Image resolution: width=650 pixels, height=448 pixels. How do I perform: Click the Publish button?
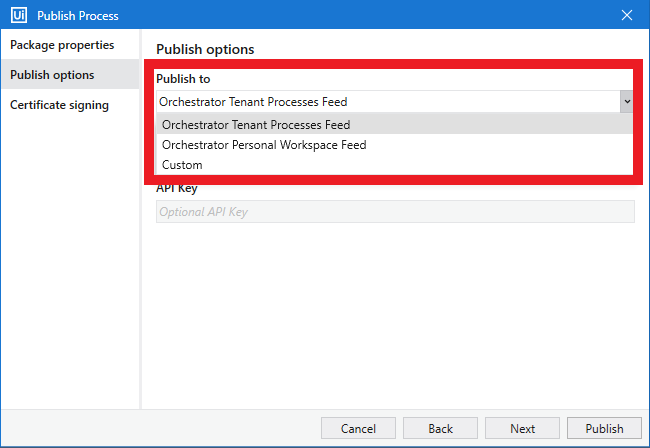click(x=604, y=428)
